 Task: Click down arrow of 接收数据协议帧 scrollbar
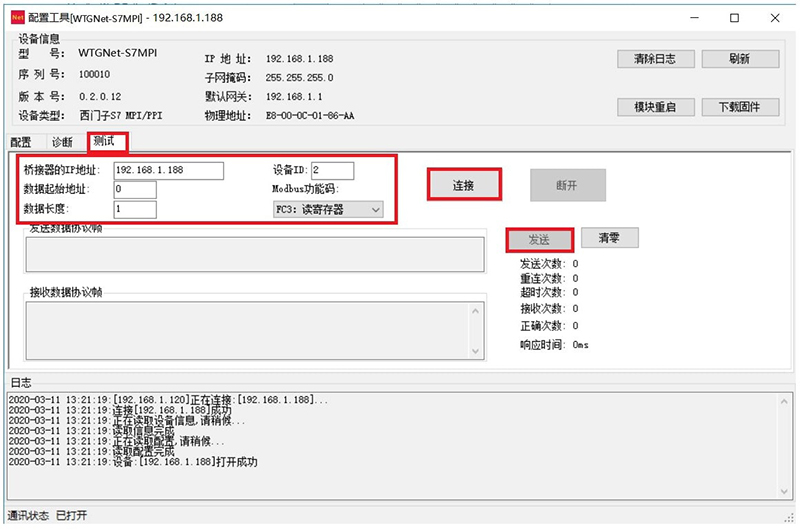pos(476,351)
